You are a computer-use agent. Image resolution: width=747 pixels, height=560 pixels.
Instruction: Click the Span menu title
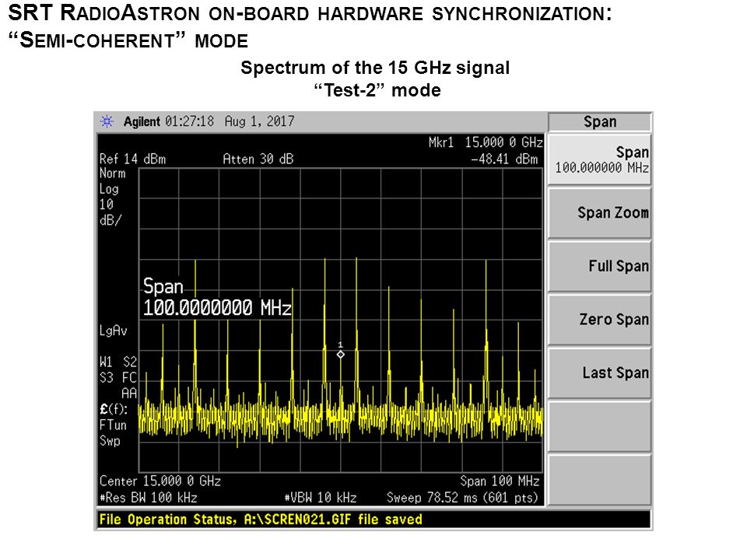(600, 122)
